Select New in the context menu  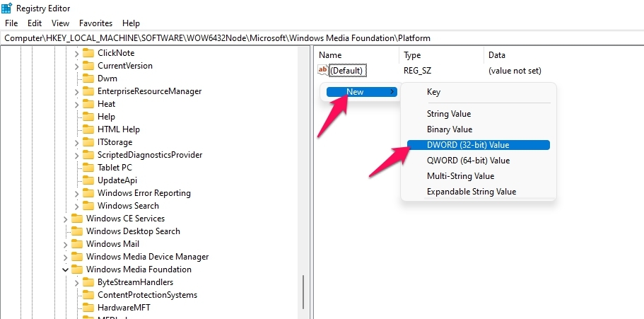(x=362, y=92)
